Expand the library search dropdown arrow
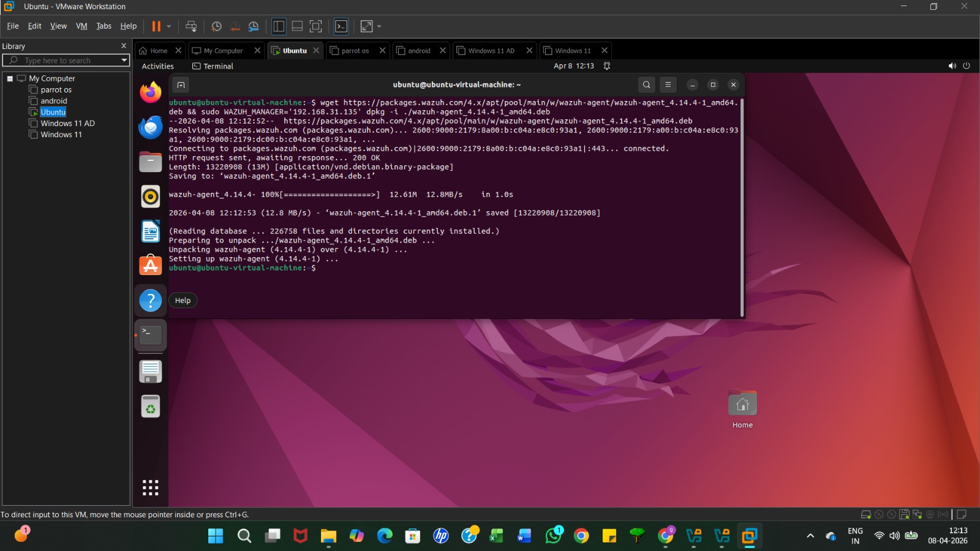Viewport: 980px width, 551px height. coord(124,61)
